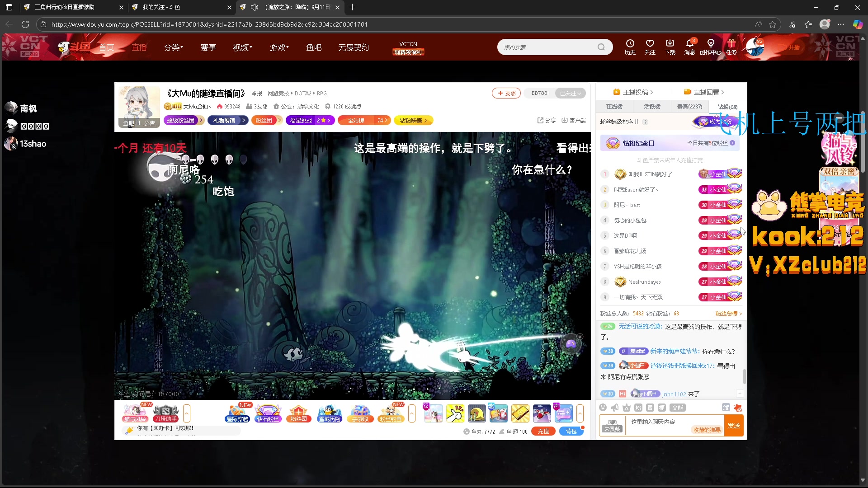This screenshot has height=488, width=868.
Task: Click the + 友邻 button
Action: click(x=506, y=93)
